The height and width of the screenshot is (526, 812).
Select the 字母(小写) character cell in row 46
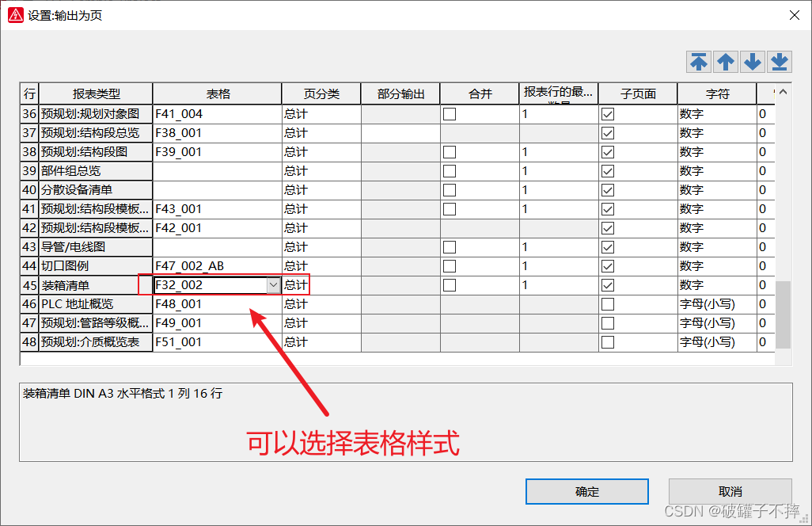(x=716, y=304)
